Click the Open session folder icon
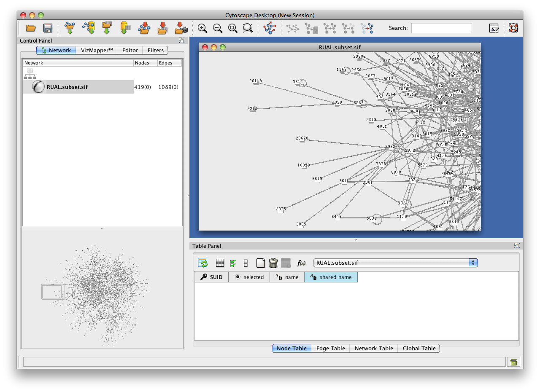This screenshot has width=540, height=392. click(x=31, y=28)
